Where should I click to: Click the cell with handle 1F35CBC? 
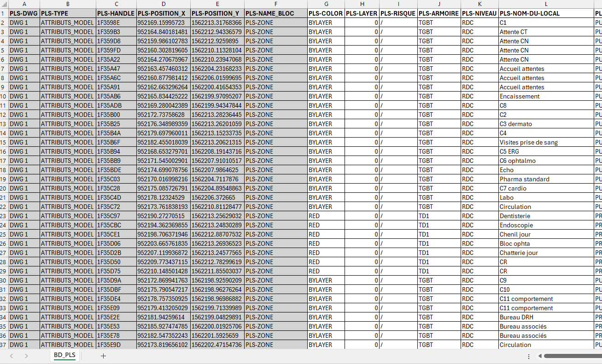click(116, 225)
